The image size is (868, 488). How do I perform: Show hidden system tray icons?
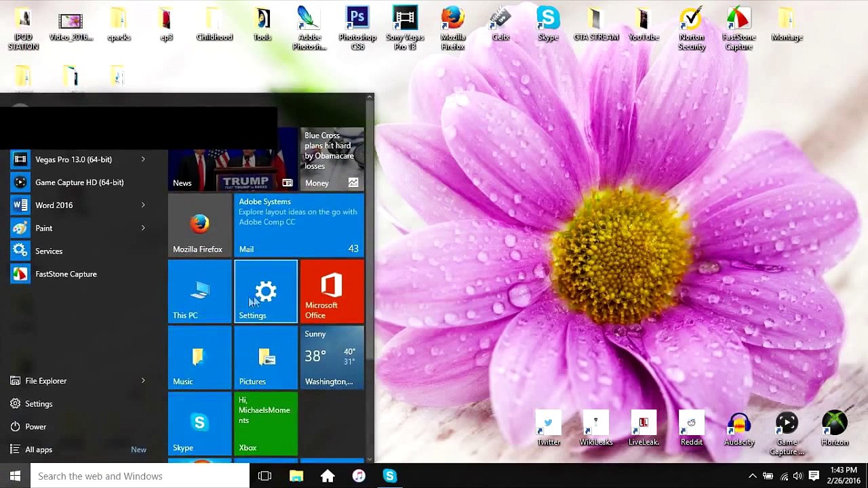click(752, 476)
